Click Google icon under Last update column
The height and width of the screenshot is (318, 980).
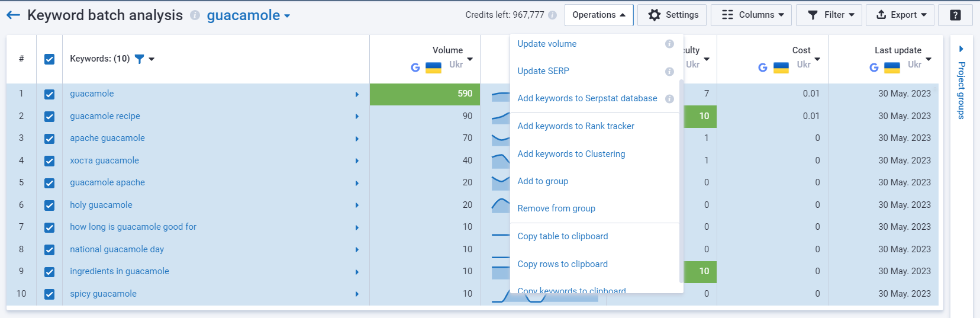click(x=874, y=68)
